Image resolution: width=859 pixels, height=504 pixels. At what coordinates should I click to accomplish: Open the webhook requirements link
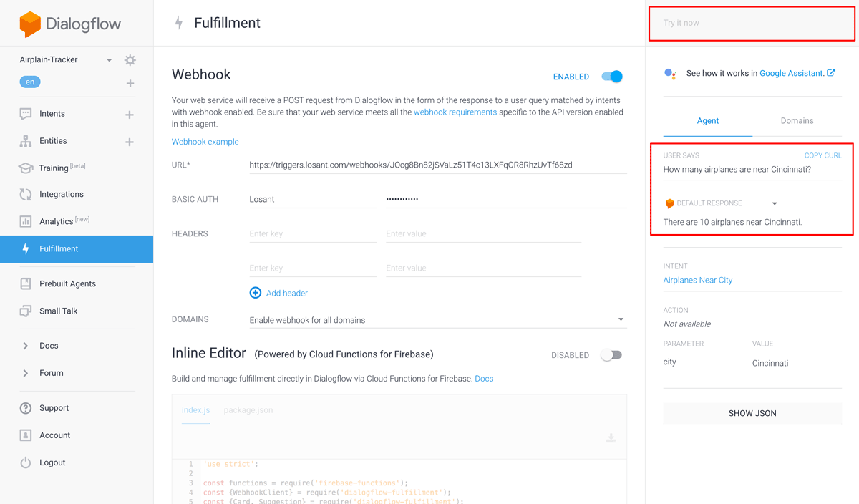[455, 112]
